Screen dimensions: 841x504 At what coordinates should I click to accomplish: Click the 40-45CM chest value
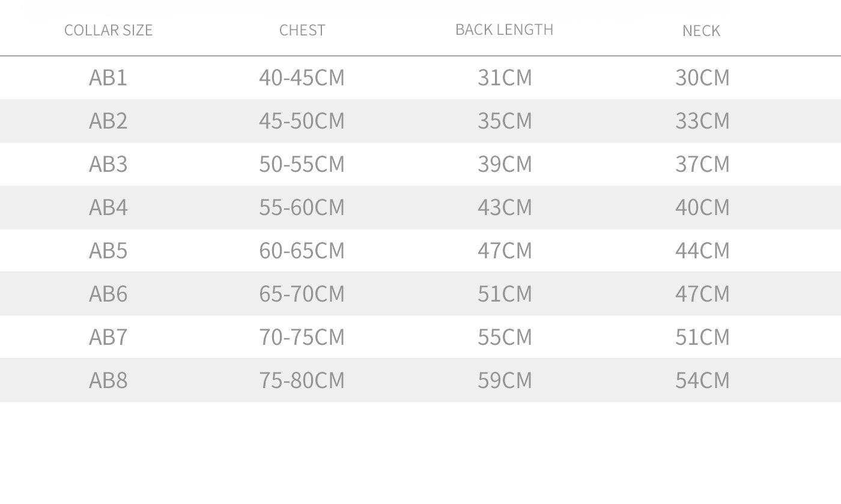302,77
